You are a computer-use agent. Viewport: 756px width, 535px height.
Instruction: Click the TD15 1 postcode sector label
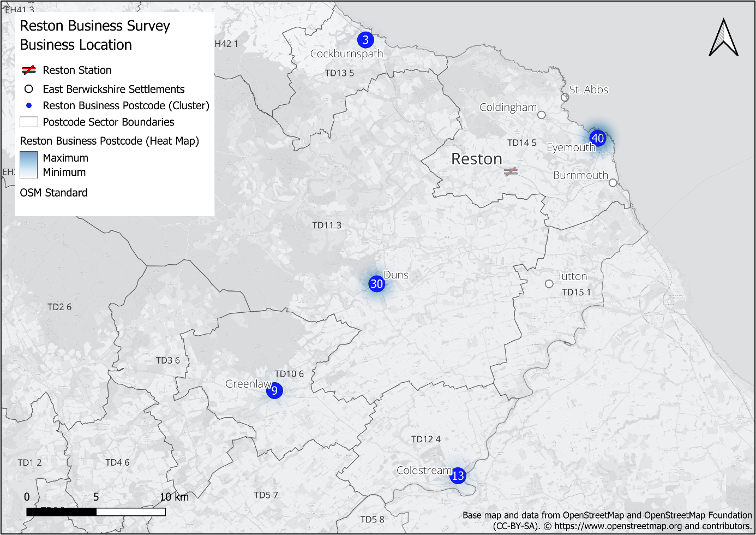577,293
